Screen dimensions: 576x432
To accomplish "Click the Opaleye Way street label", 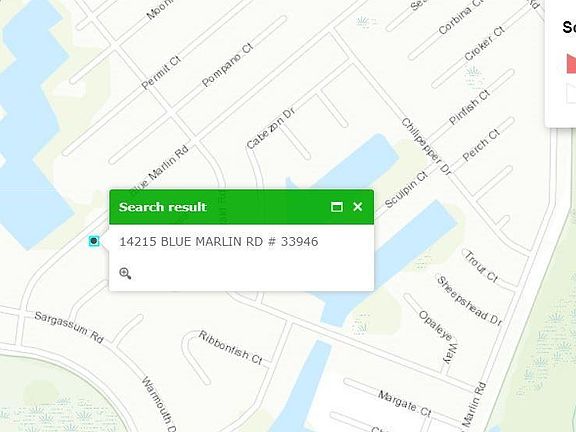I will pyautogui.click(x=439, y=337).
